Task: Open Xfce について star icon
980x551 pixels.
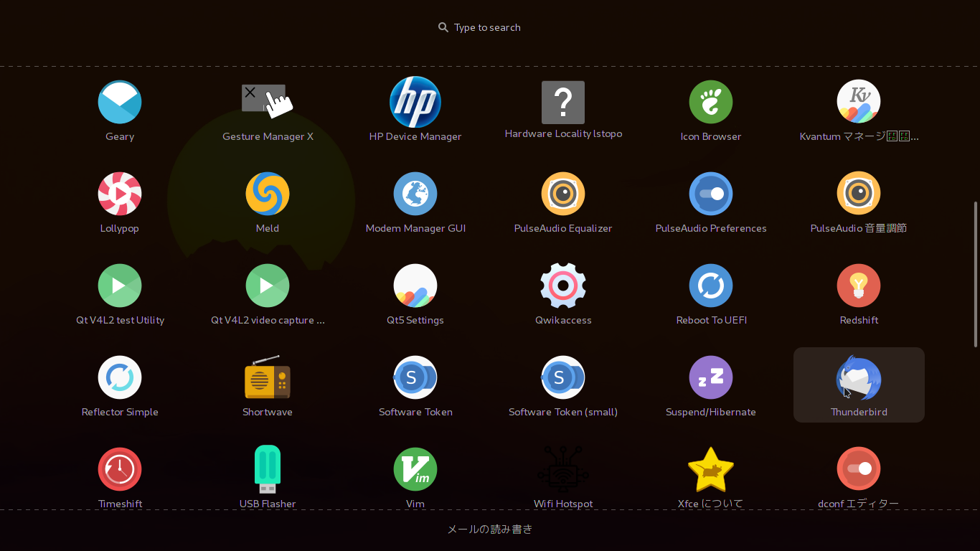Action: click(711, 469)
